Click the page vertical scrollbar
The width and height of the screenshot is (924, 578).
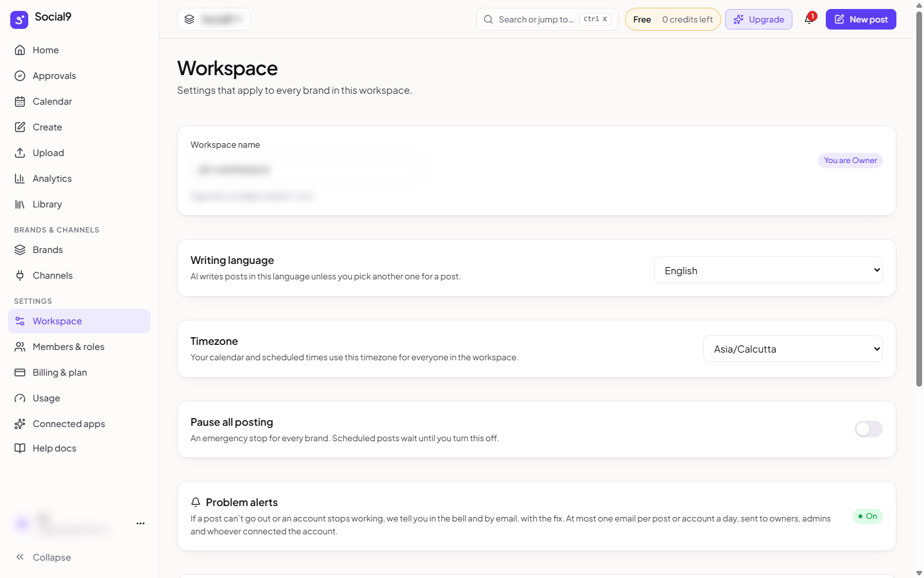[x=919, y=199]
